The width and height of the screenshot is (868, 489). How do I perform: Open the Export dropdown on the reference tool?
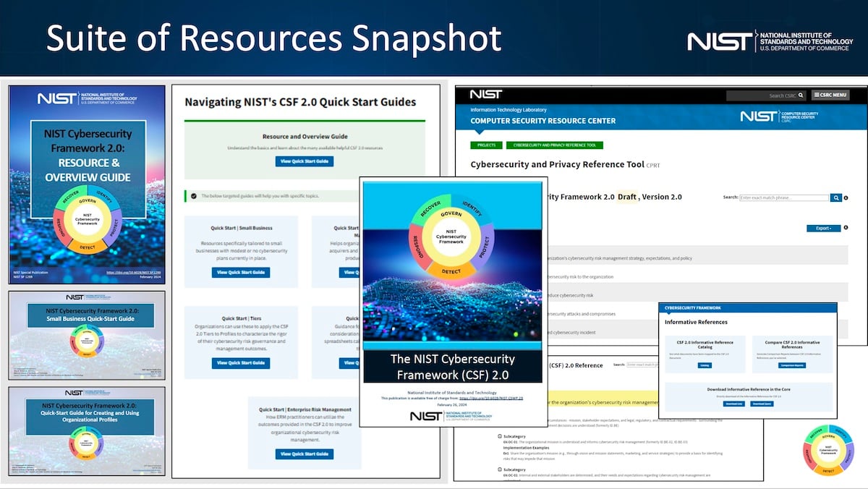pyautogui.click(x=823, y=228)
